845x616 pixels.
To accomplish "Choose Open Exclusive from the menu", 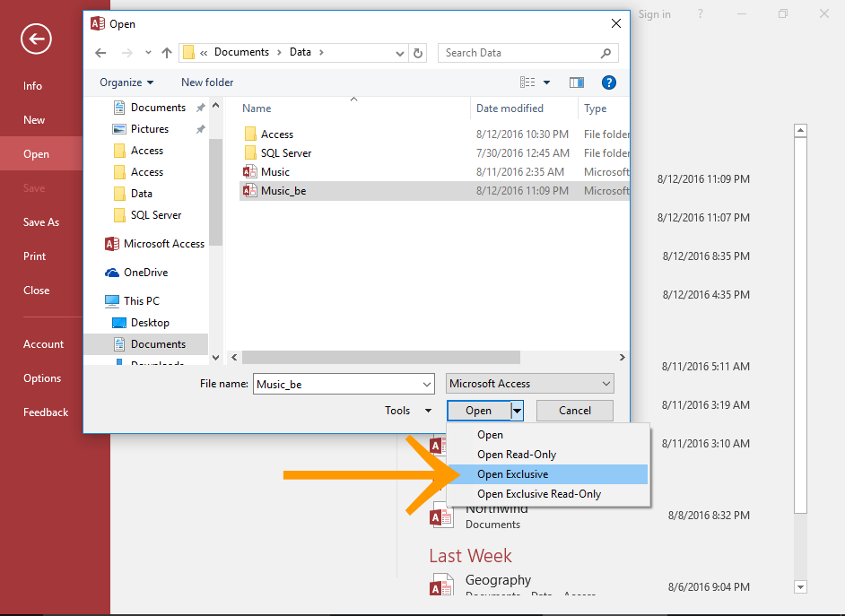I will pos(512,474).
